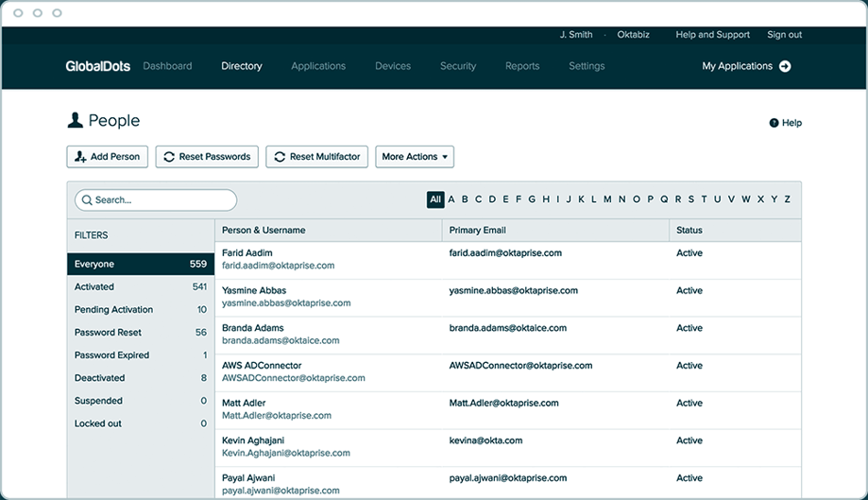Select the Deactivated filter

tap(141, 378)
